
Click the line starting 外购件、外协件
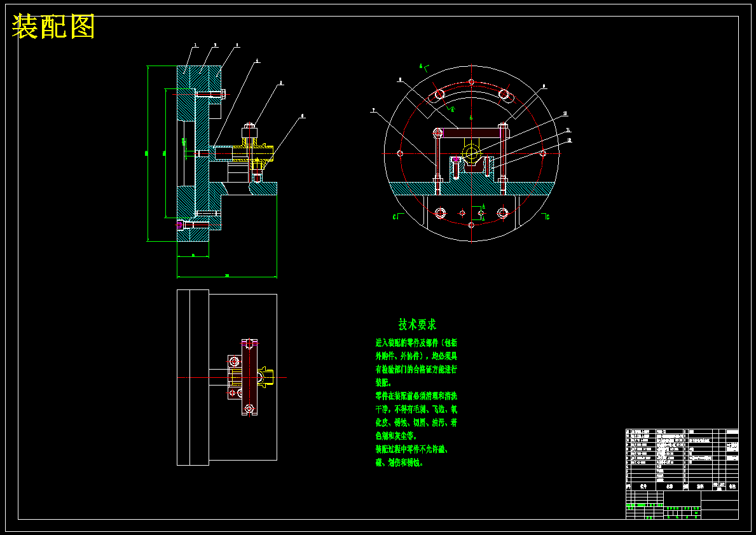(416, 356)
